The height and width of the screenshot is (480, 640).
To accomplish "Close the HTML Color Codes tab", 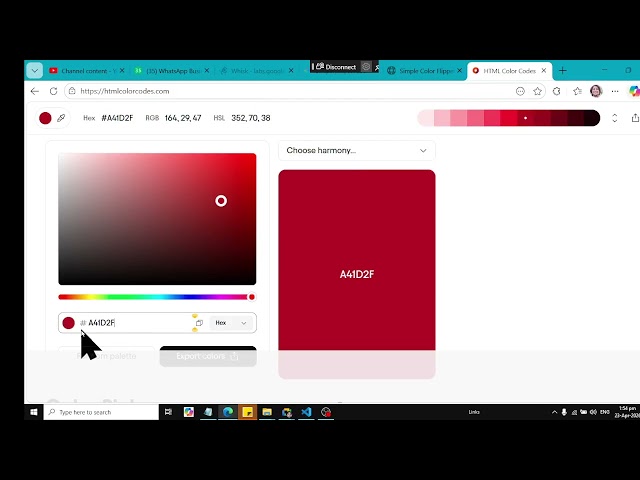I will (x=544, y=71).
